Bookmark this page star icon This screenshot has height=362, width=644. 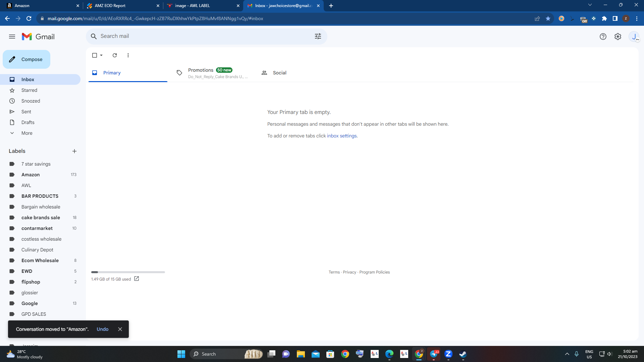click(548, 18)
